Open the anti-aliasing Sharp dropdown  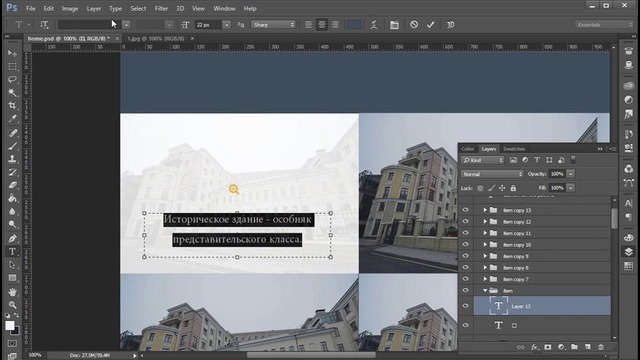click(x=273, y=25)
